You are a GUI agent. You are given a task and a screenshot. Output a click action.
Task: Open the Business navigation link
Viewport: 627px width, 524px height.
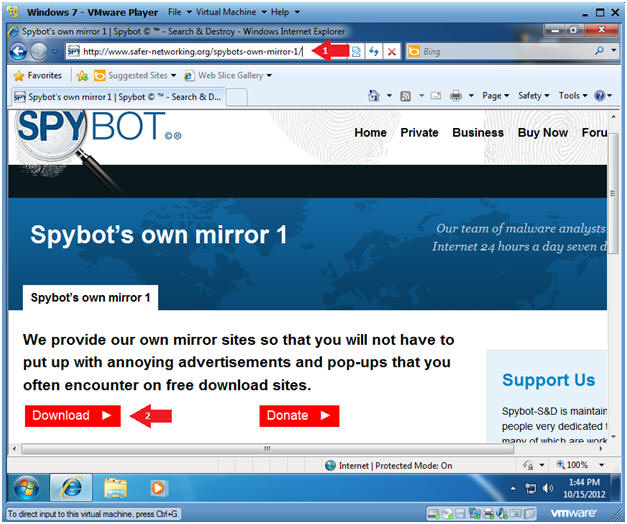[x=478, y=132]
